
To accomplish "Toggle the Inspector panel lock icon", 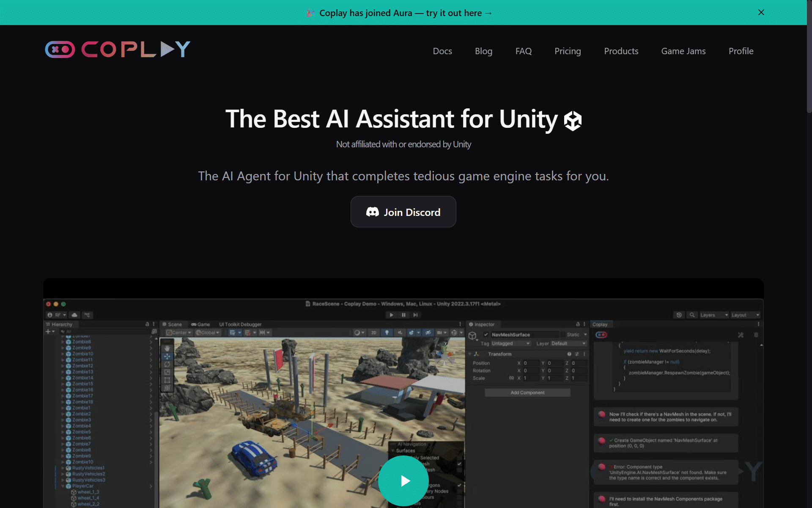I will point(578,324).
